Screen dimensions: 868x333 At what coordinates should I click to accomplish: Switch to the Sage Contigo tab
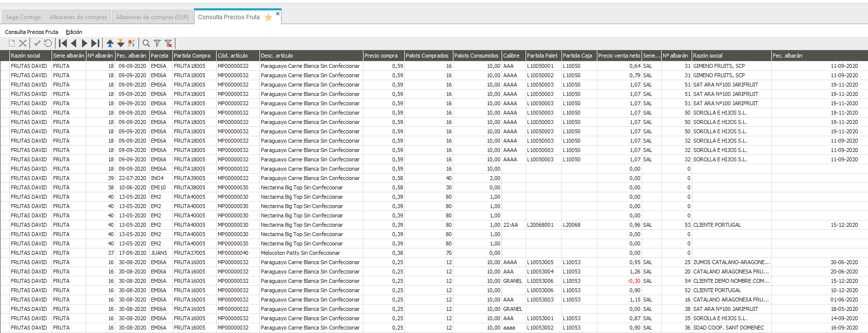23,17
